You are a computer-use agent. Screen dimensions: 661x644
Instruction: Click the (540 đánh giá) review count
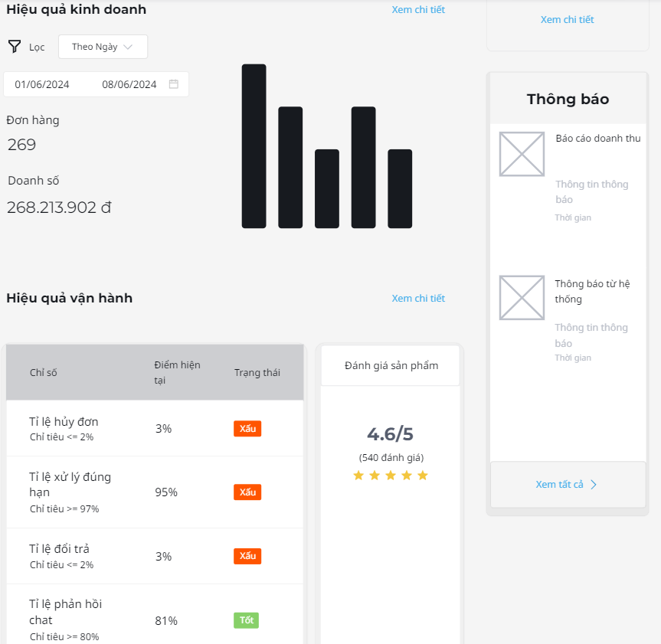[391, 458]
